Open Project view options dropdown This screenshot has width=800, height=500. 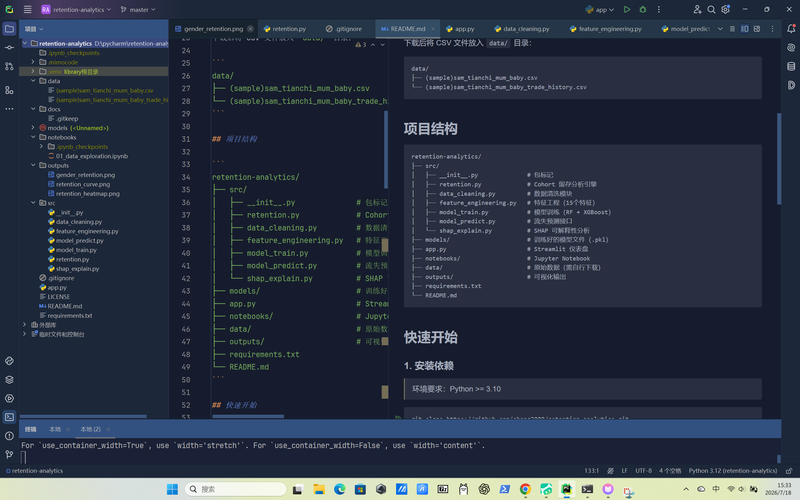coord(34,29)
